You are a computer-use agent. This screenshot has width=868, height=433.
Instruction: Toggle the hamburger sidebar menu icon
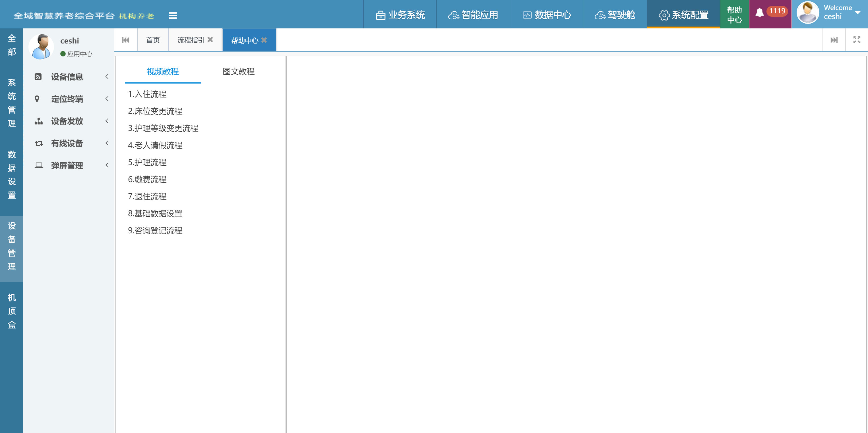coord(173,16)
